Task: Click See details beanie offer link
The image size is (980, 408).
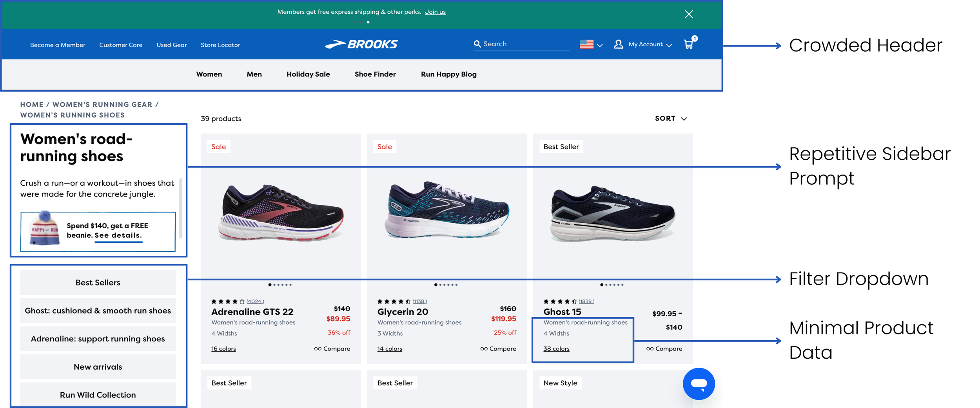Action: 118,235
